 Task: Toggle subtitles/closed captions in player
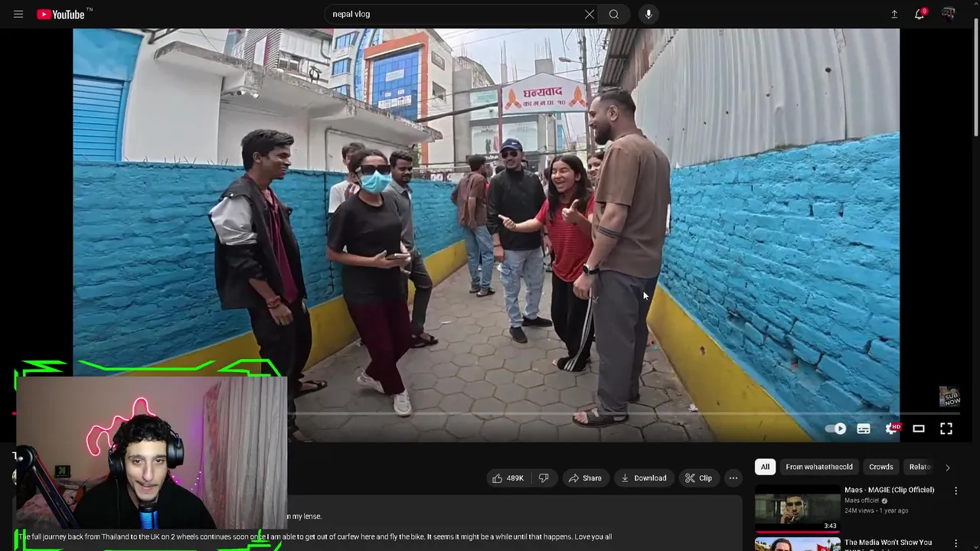864,429
